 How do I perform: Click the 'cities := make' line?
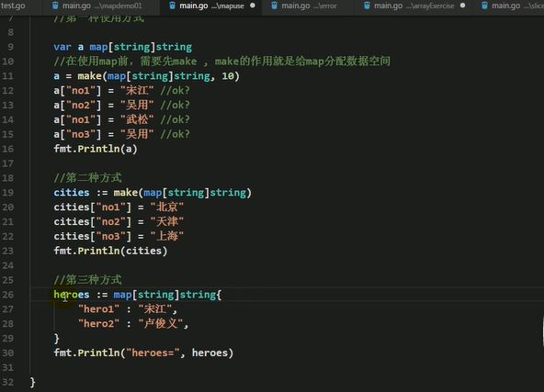153,193
